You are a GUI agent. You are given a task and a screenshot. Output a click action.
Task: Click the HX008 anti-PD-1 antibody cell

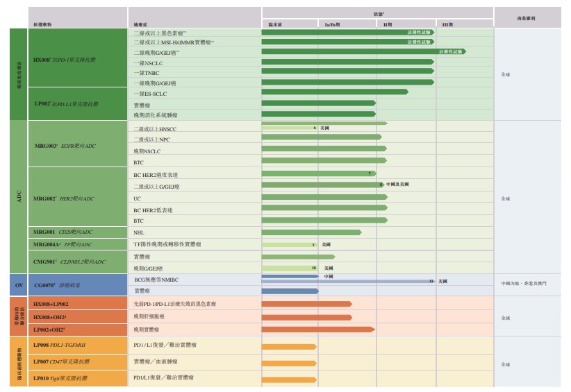[78, 58]
